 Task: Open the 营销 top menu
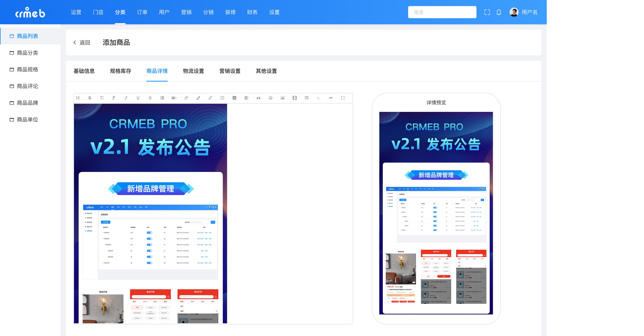point(186,12)
